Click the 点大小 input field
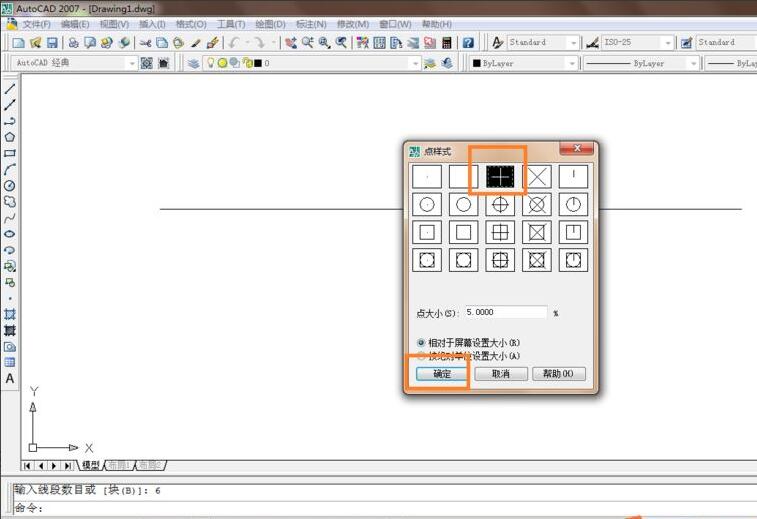Image resolution: width=757 pixels, height=519 pixels. point(505,312)
